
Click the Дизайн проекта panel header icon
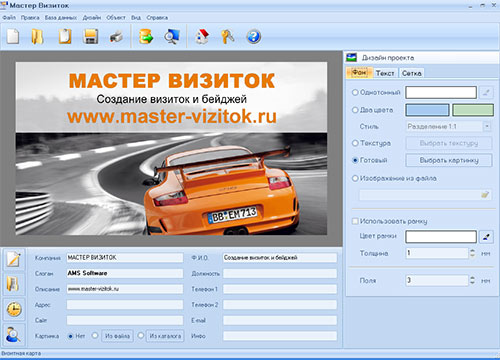click(x=351, y=57)
